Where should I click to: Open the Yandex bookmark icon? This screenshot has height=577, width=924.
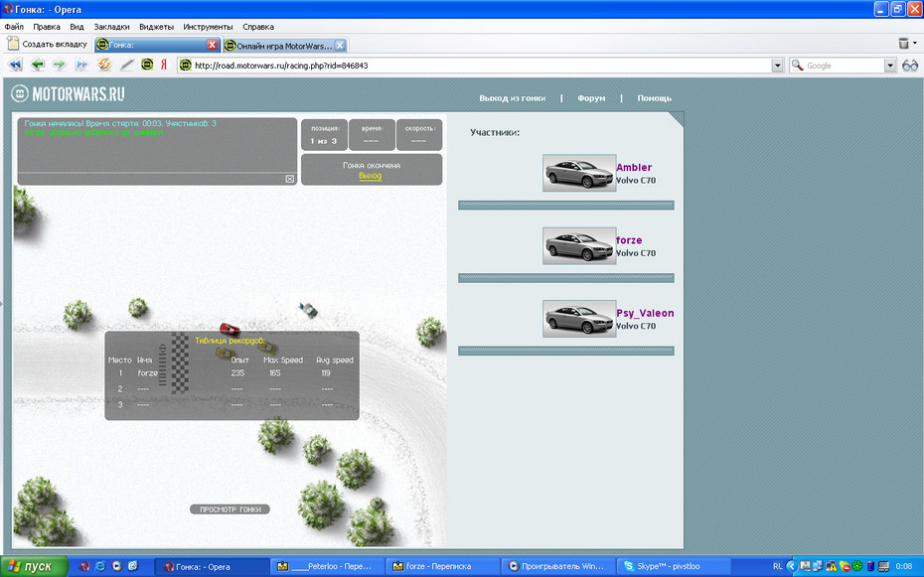coord(164,65)
